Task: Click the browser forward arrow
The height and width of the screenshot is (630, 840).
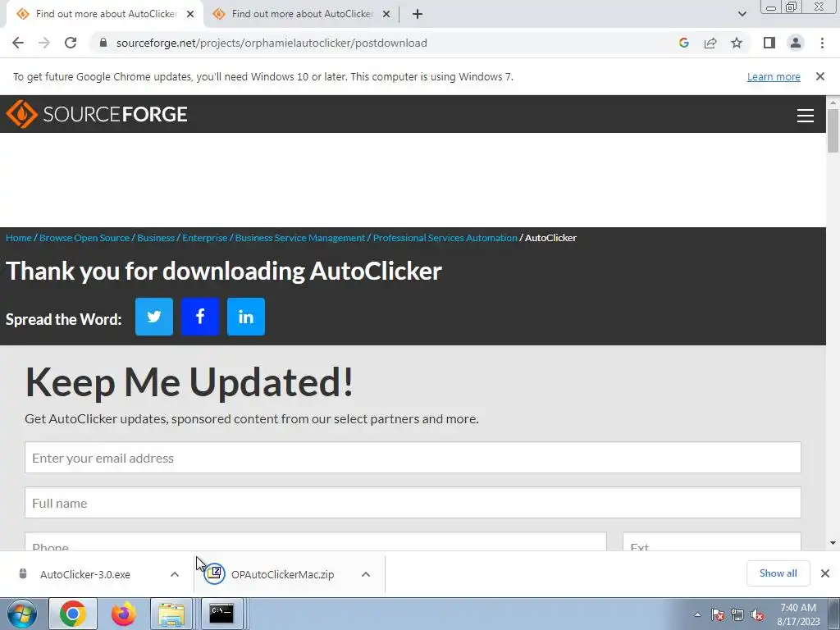Action: [44, 43]
